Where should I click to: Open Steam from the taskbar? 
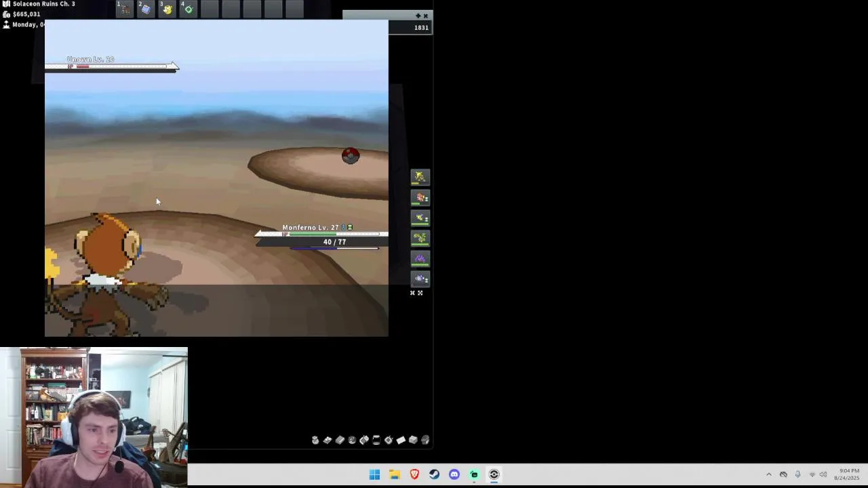pyautogui.click(x=434, y=474)
